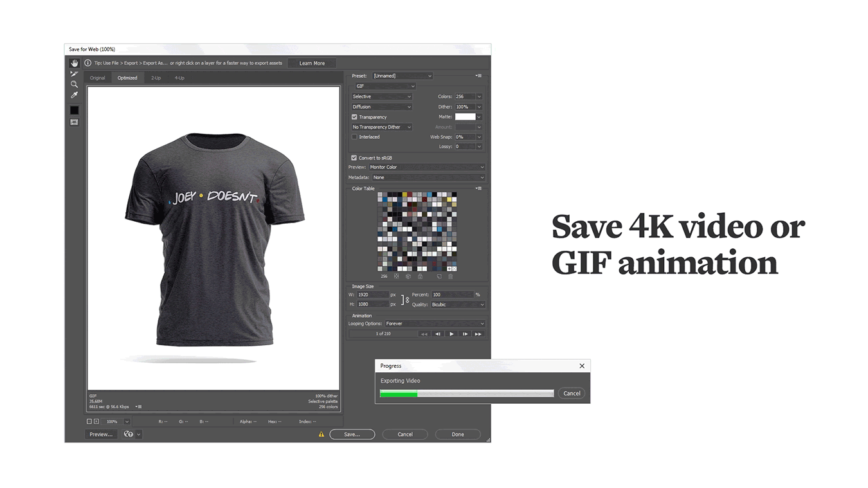868x488 pixels.
Task: Delete selected colors trash icon
Action: [450, 276]
